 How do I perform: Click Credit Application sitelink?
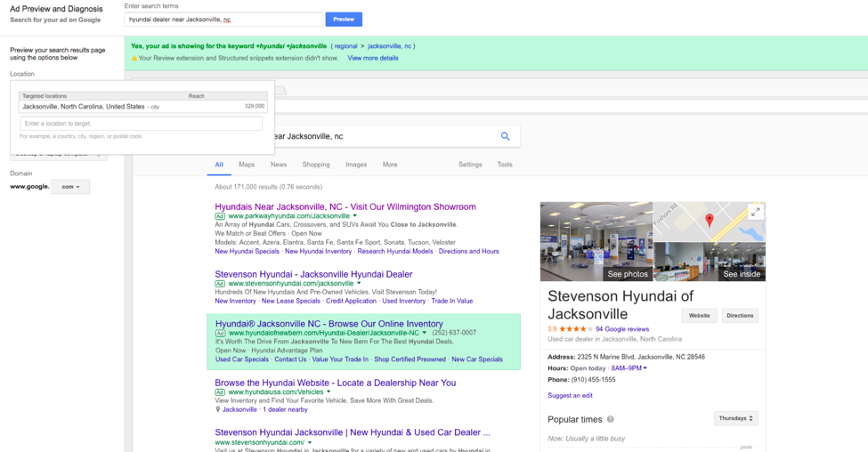pyautogui.click(x=351, y=302)
